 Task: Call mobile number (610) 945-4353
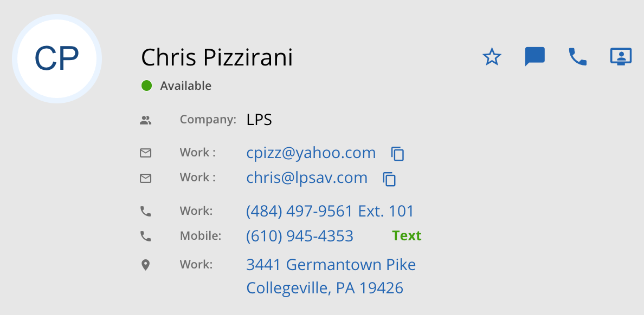pos(299,236)
